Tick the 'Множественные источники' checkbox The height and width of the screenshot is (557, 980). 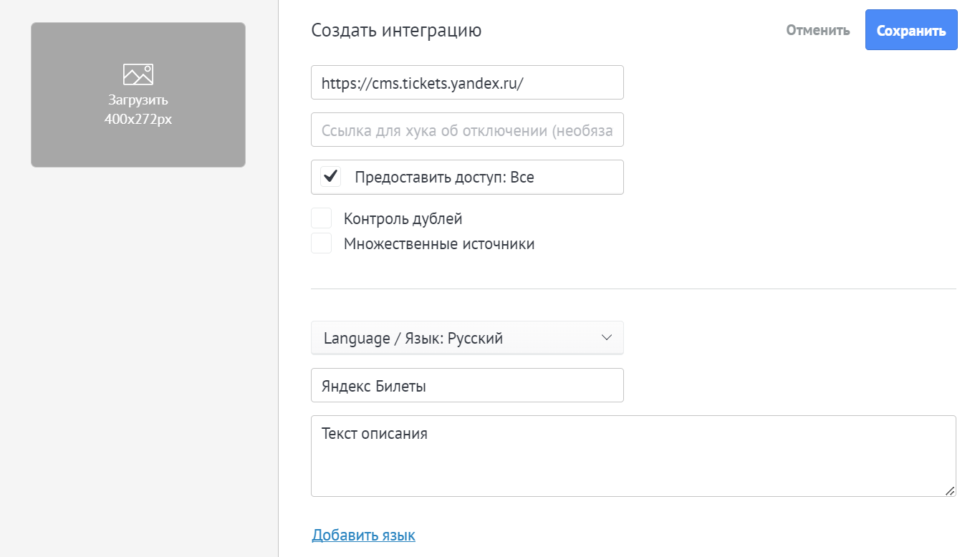(x=322, y=243)
